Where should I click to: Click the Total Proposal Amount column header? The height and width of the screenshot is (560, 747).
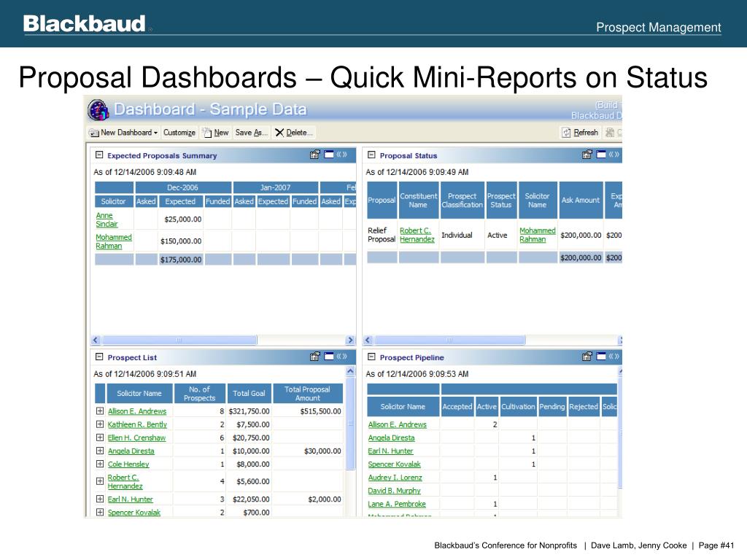coord(307,393)
